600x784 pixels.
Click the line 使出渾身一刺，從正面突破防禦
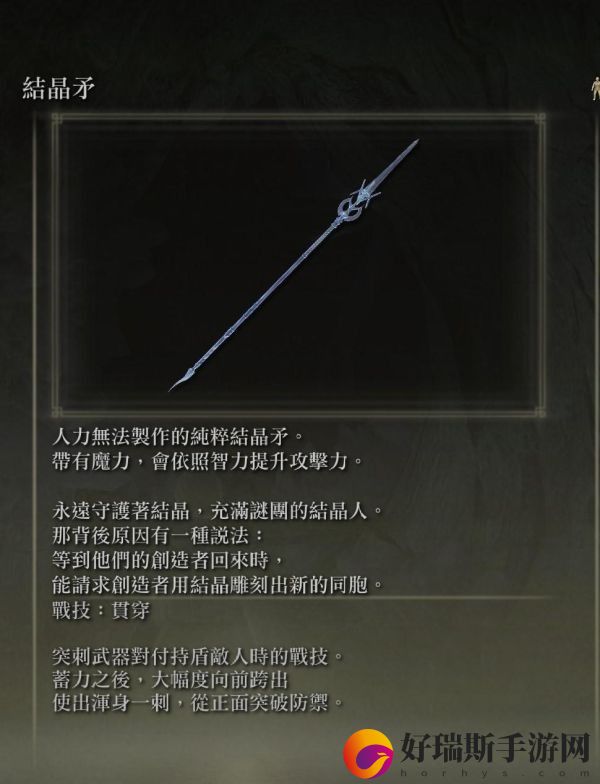coord(198,704)
